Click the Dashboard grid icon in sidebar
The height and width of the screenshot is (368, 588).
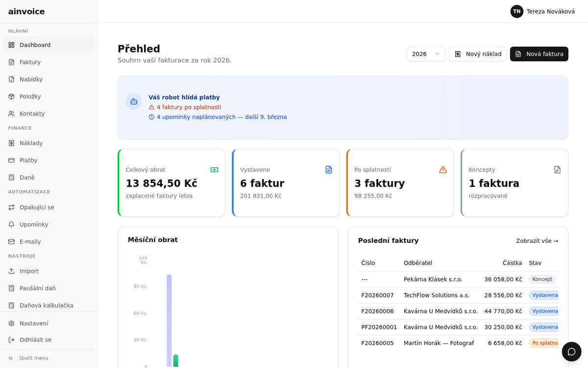[x=11, y=45]
